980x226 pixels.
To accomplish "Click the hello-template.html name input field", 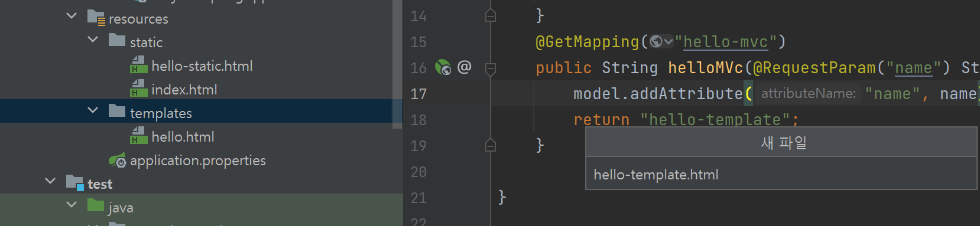I will coord(781,174).
